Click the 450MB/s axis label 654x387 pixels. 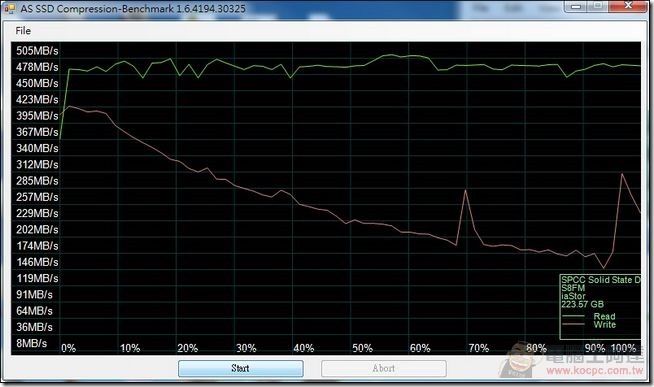[x=37, y=83]
